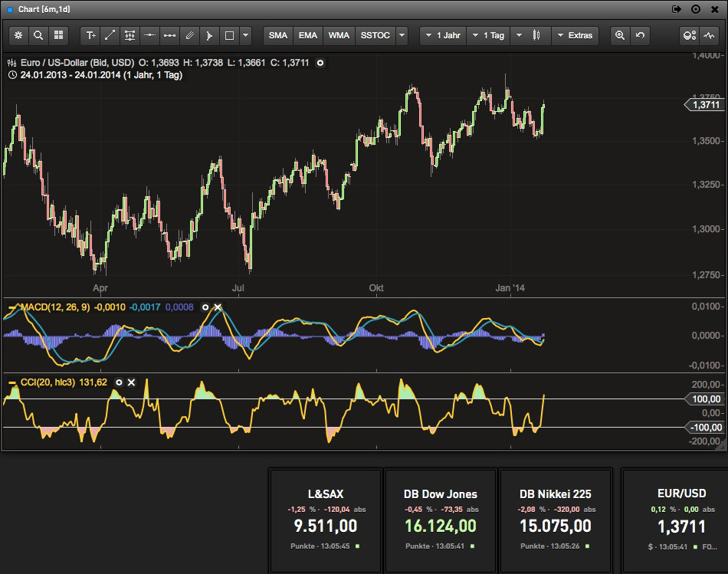This screenshot has height=574, width=728.
Task: Open the 1 Tag interval dropdown
Action: coord(488,35)
